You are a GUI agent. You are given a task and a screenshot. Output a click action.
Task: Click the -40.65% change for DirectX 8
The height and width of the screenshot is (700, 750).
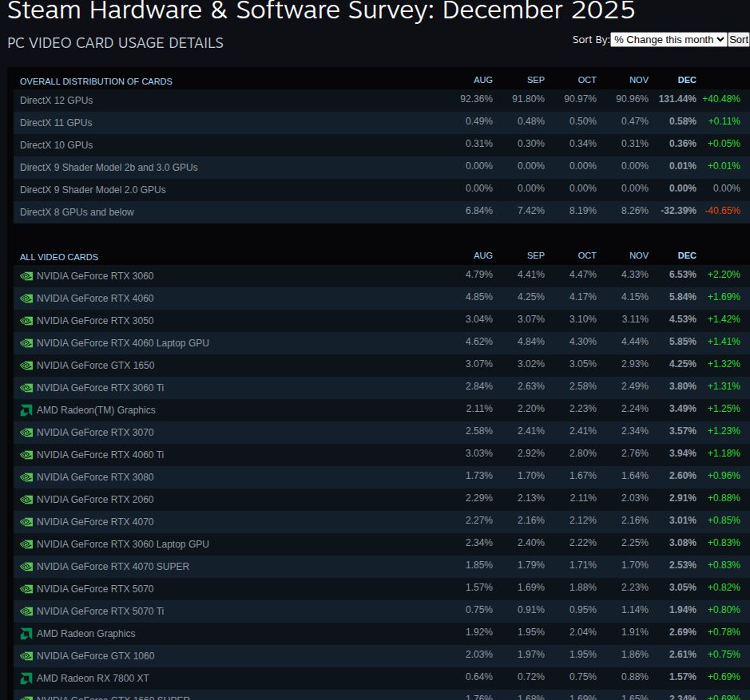[x=722, y=211]
